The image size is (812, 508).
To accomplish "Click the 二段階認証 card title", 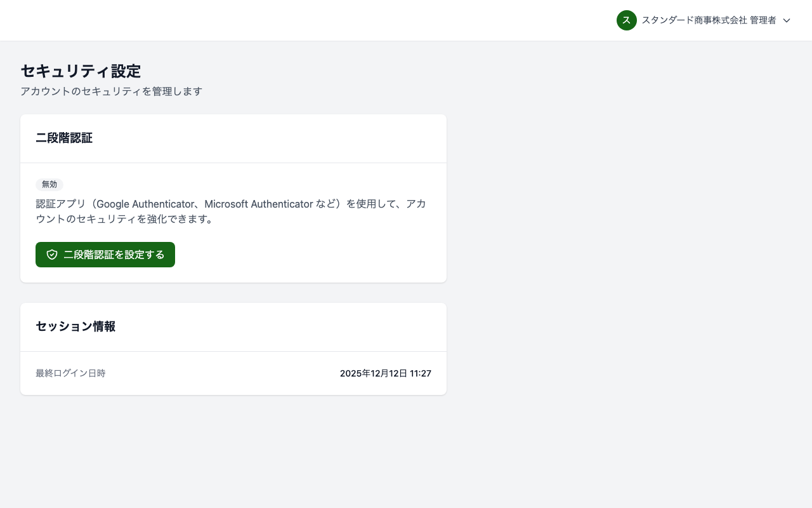I will pyautogui.click(x=64, y=138).
